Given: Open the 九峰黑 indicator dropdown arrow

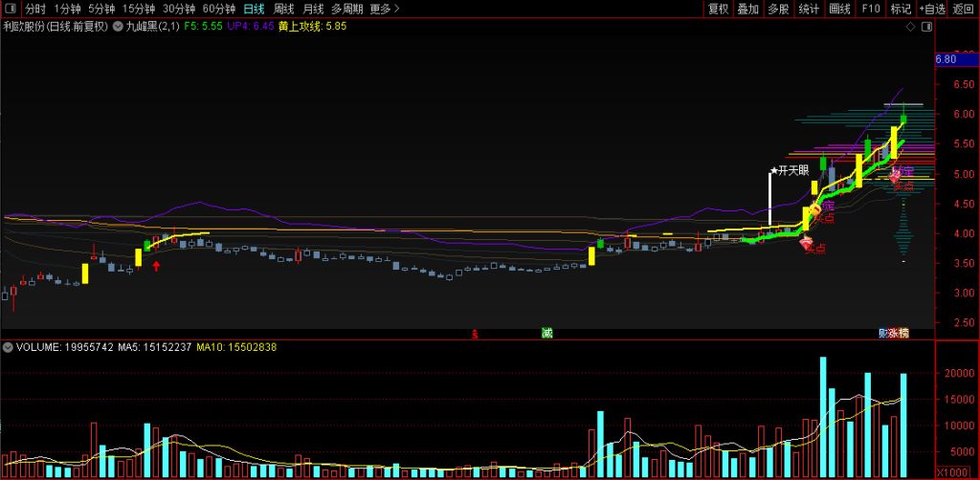Looking at the screenshot, I should pyautogui.click(x=118, y=27).
